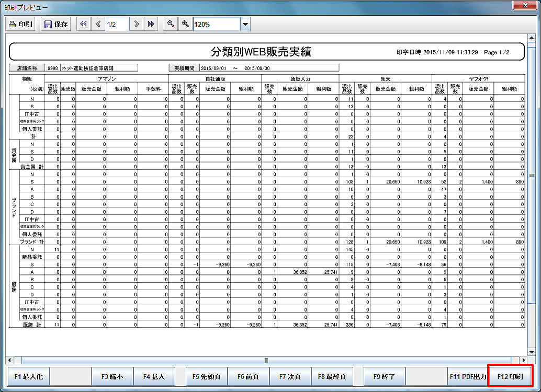This screenshot has height=392, width=541.
Task: Jump to last page with double-right arrow
Action: click(x=151, y=24)
